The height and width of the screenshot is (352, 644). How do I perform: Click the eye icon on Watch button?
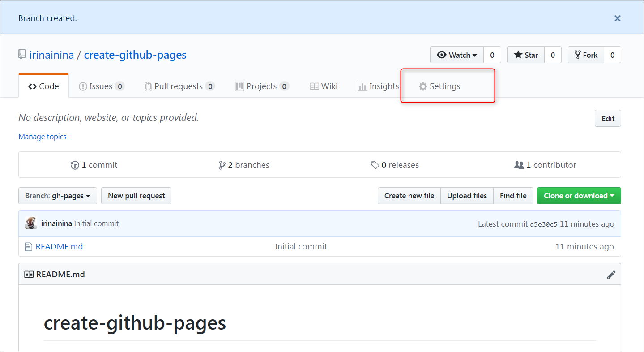coord(442,55)
